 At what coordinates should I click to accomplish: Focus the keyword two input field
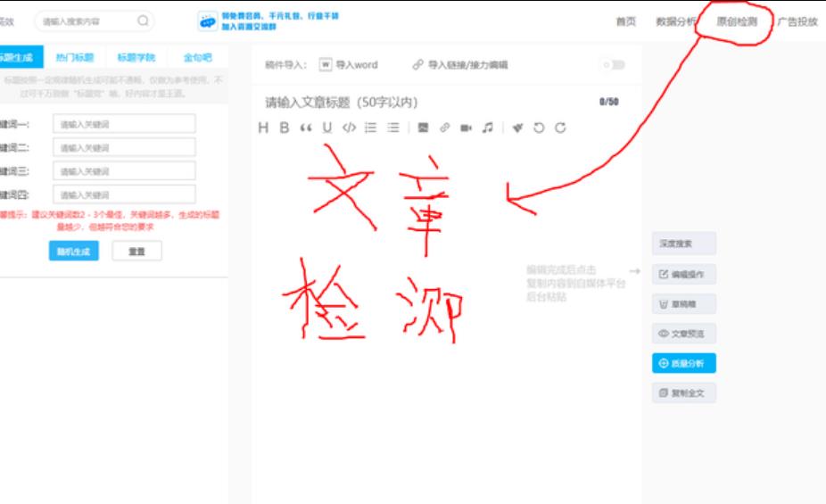pos(124,147)
